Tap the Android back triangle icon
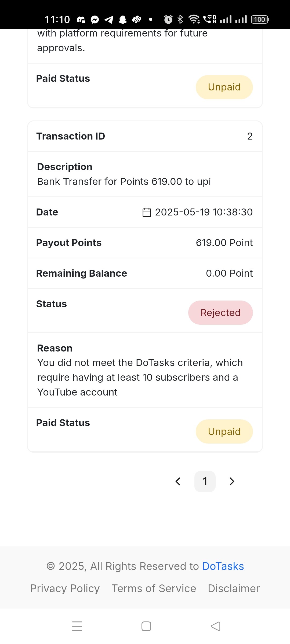Screen dimensions: 290x644 (216, 626)
